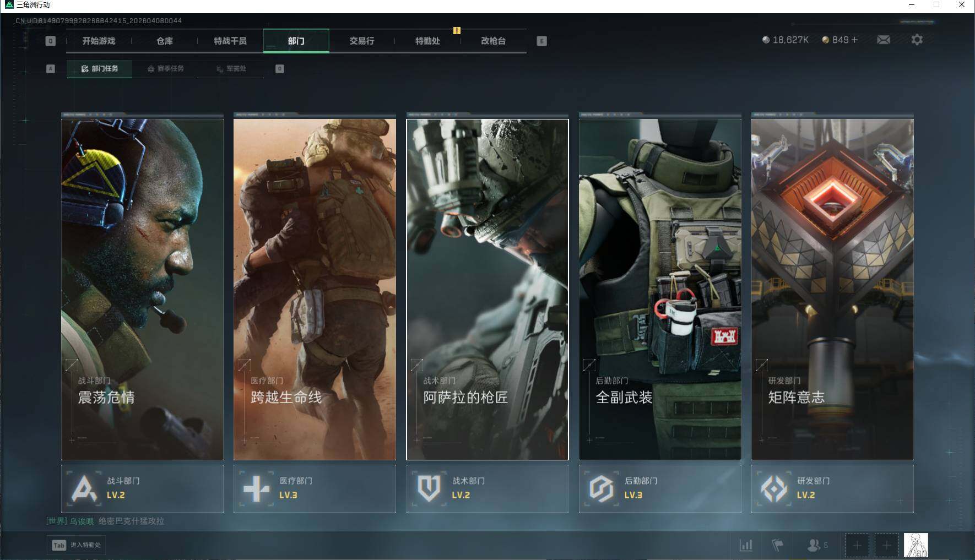The image size is (975, 560).
Task: Open the 全副武装 logistics department card
Action: pos(660,289)
